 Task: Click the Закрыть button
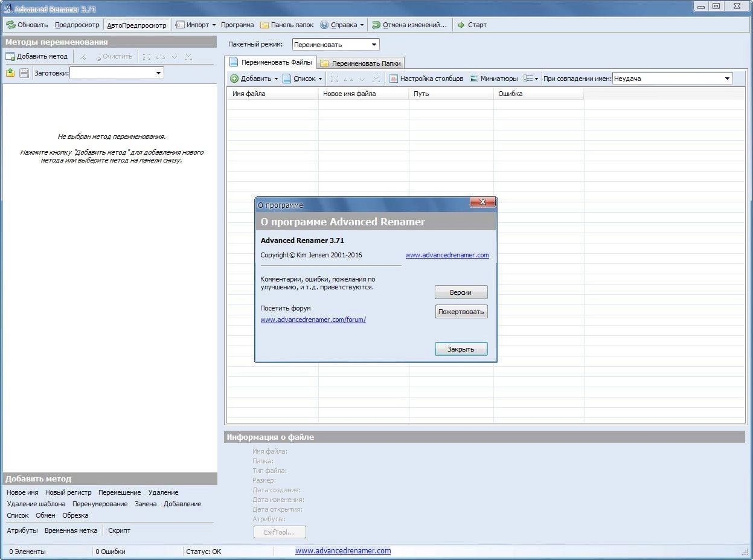click(x=461, y=349)
